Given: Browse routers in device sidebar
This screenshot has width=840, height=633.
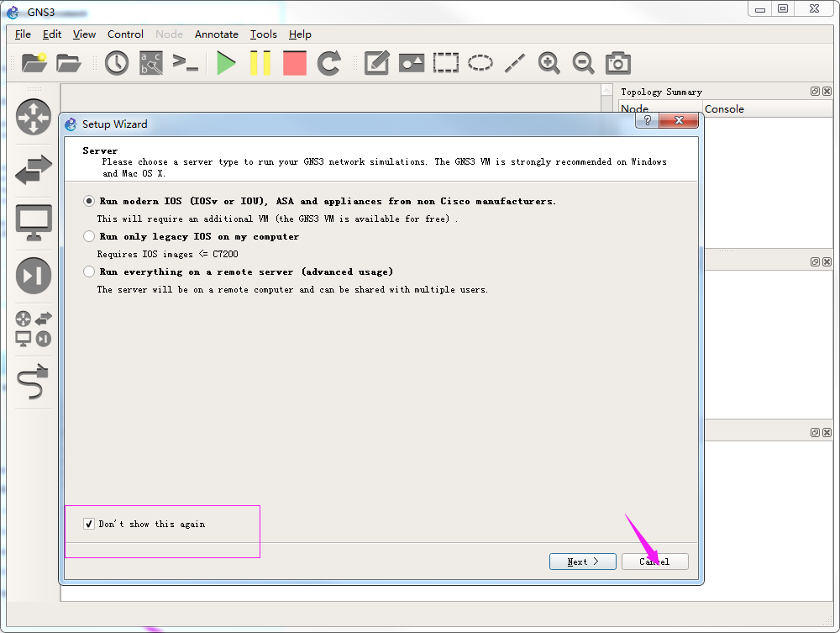Looking at the screenshot, I should click(34, 116).
